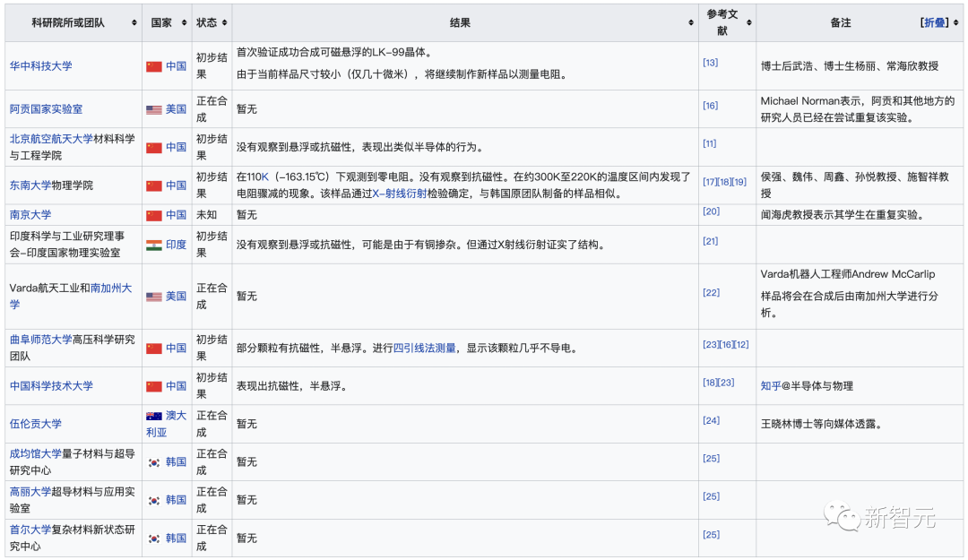968x560 pixels.
Task: Click the sort icon on 备注 column header
Action: click(956, 22)
